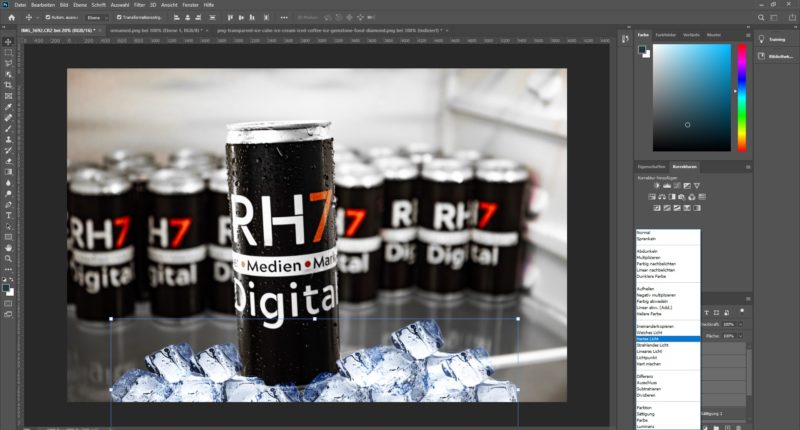Screen dimensions: 800x430
Task: Click the top-middle transform handle of ice layer
Action: tap(315, 319)
